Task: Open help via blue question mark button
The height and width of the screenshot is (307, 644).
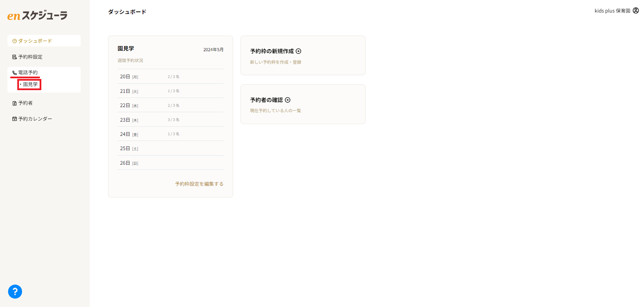Action: (x=15, y=292)
